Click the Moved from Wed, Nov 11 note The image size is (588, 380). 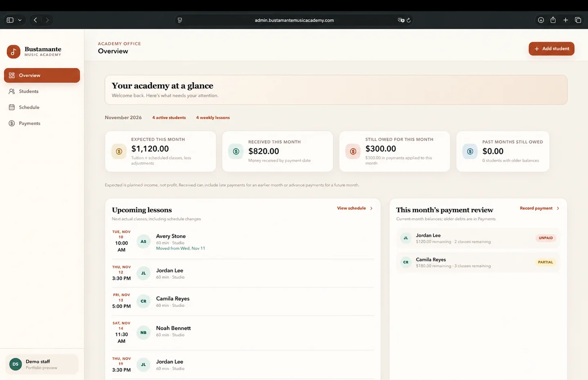(x=180, y=248)
